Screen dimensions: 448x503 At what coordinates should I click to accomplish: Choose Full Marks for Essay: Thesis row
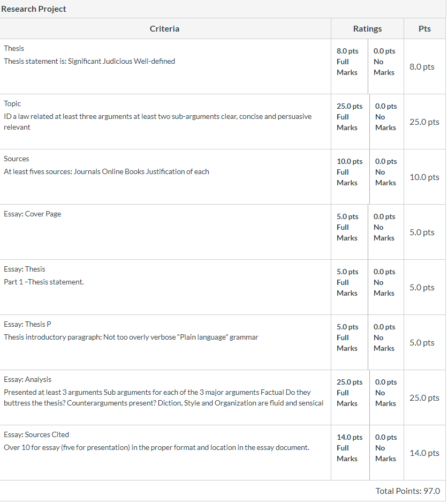(350, 288)
